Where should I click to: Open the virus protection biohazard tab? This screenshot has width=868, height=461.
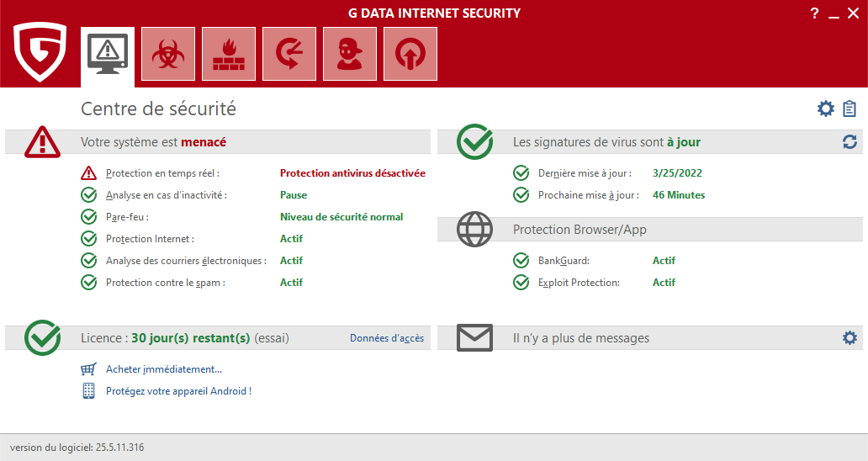pyautogui.click(x=168, y=54)
